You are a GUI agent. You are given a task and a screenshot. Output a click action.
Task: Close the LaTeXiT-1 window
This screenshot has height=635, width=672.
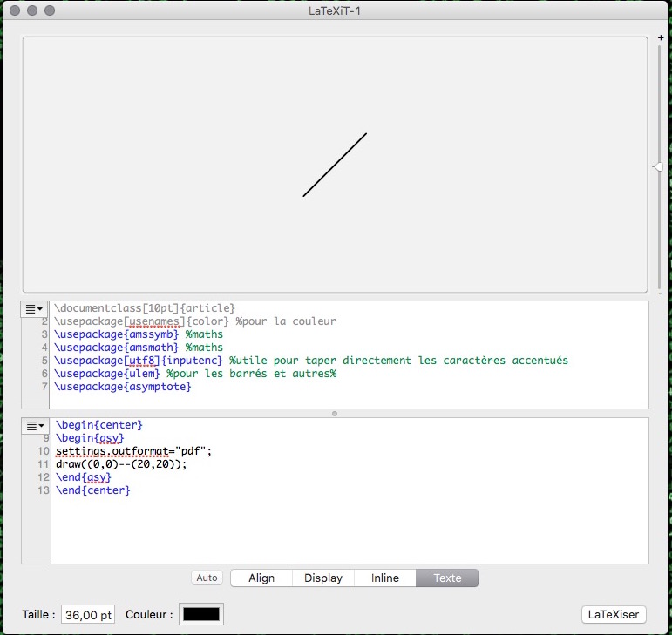[x=15, y=11]
